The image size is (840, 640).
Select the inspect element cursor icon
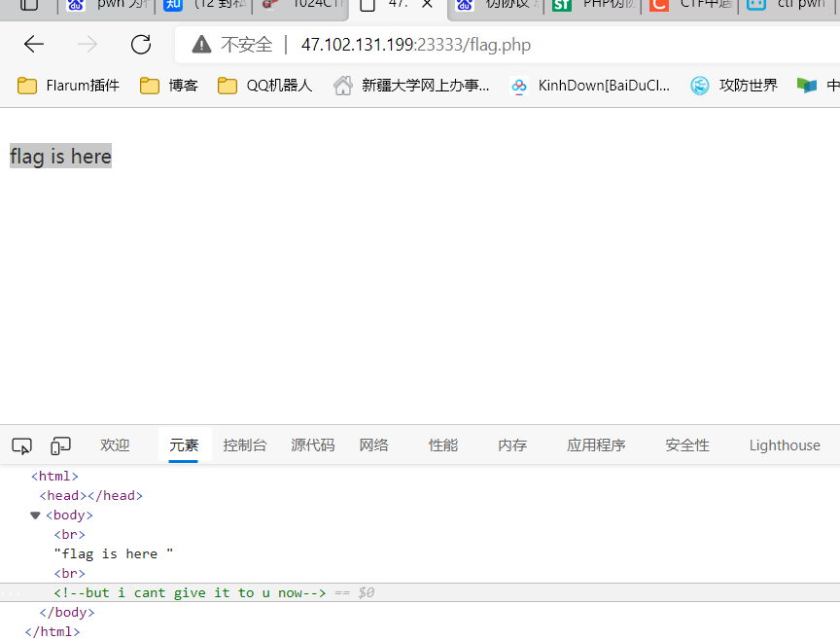coord(21,445)
